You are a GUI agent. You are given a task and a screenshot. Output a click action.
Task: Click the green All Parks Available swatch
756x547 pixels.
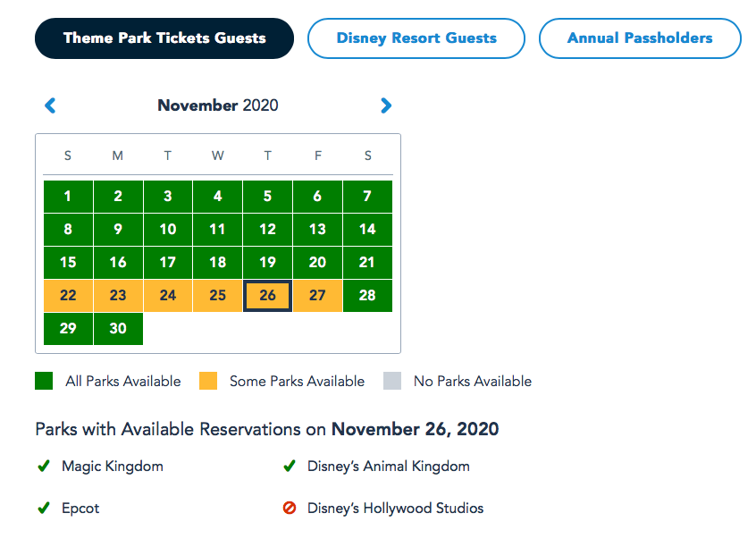click(x=44, y=382)
